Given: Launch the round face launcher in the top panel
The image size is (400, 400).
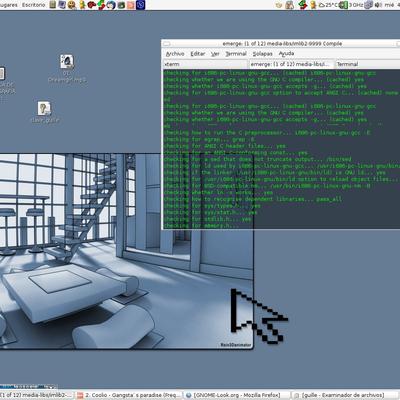Looking at the screenshot, I should pos(71,5).
